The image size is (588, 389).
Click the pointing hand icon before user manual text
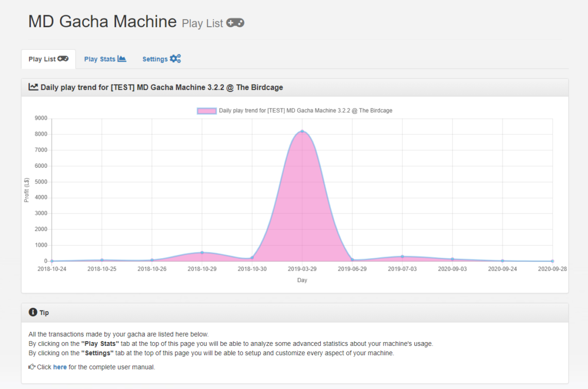click(x=32, y=367)
